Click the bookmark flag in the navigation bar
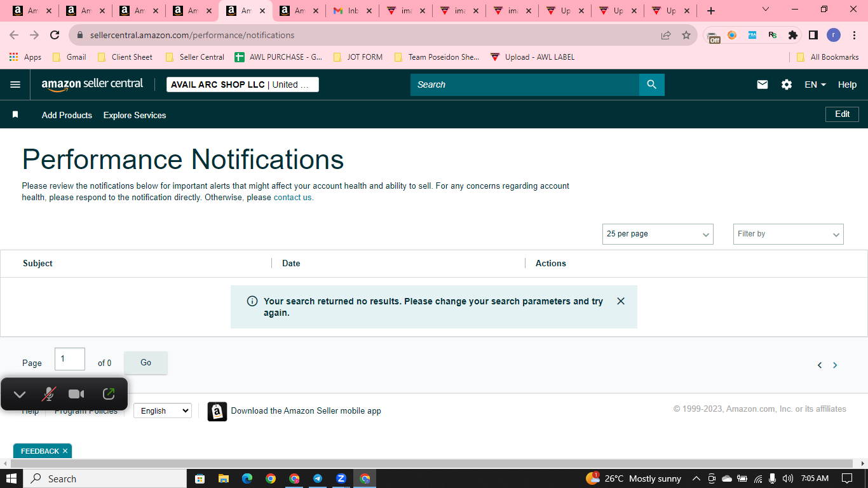The height and width of the screenshot is (488, 868). [15, 115]
